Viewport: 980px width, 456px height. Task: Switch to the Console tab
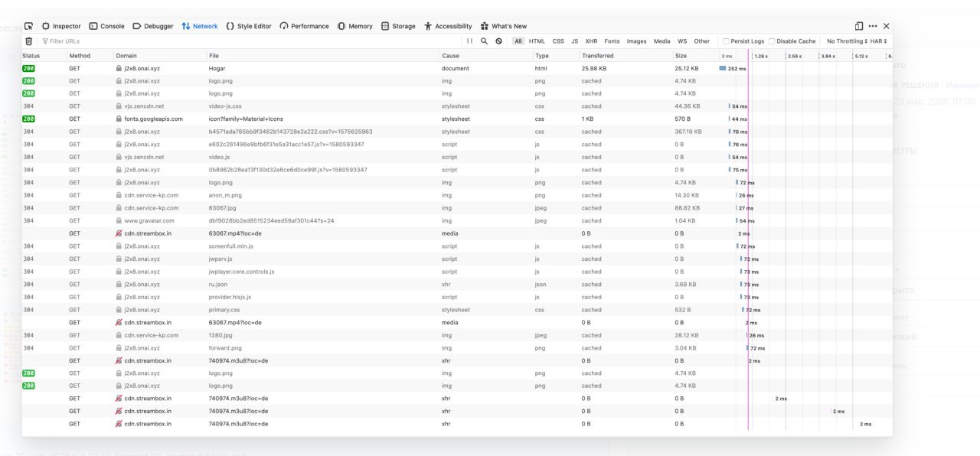click(106, 26)
